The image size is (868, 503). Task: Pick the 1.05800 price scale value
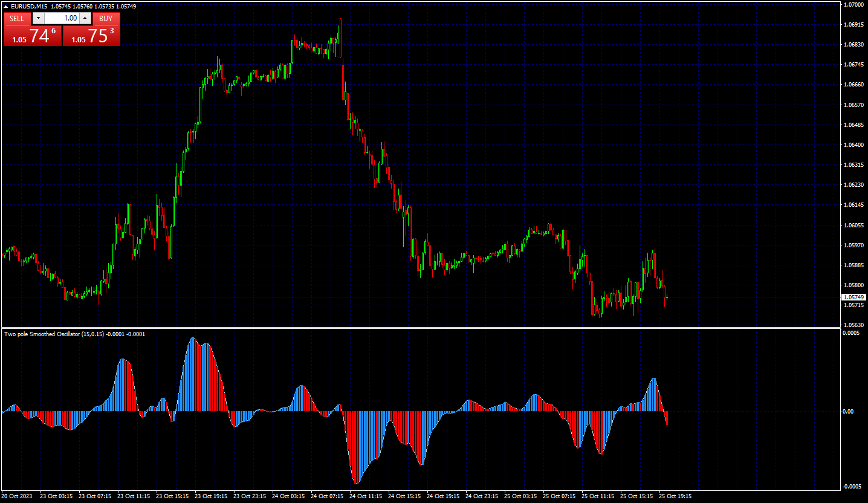pos(853,285)
